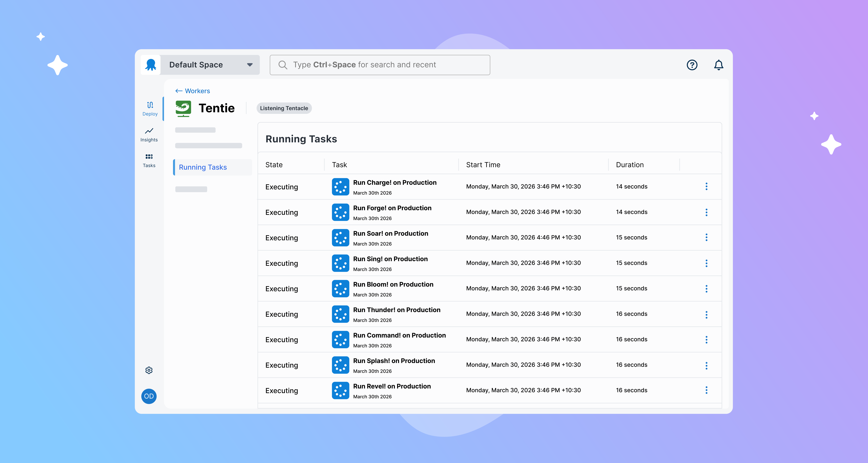This screenshot has width=868, height=463.
Task: Click the 15 seconds duration of Run Bloom!
Action: (x=631, y=289)
